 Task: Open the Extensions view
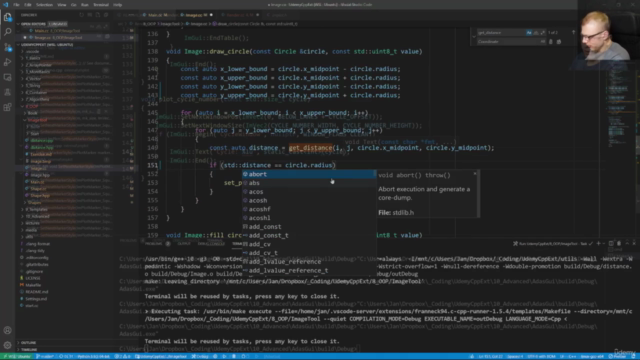tap(8, 107)
